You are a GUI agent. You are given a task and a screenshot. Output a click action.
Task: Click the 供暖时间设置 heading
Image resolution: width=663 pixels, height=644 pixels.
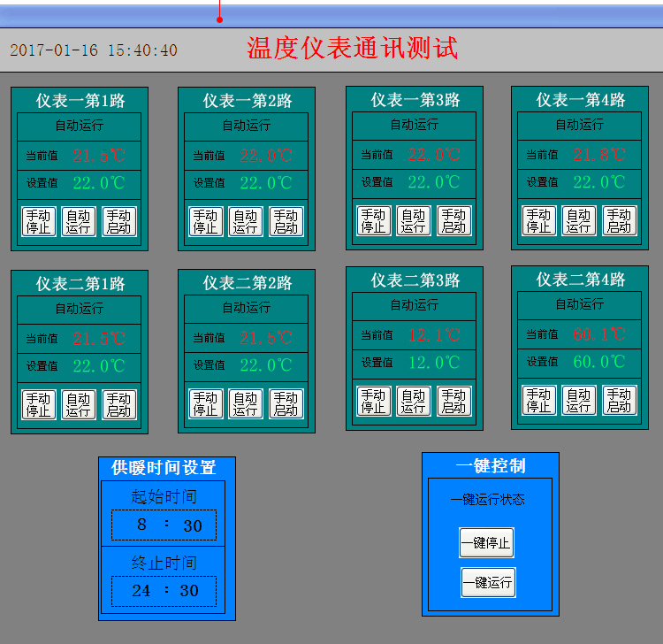(x=164, y=468)
